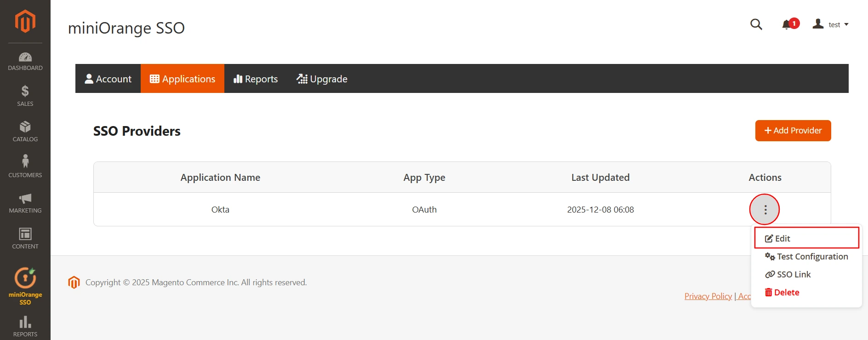Click the OAuth app type cell

(424, 210)
